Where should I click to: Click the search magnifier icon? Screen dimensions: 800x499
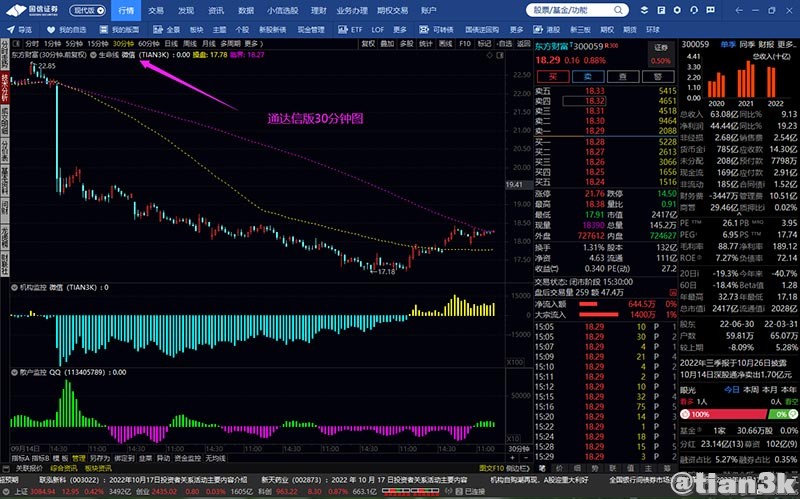point(618,10)
